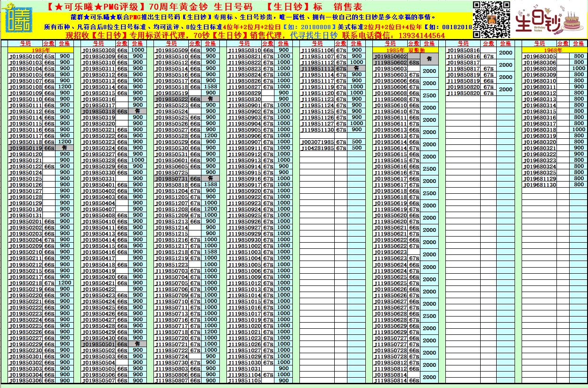Select serial number cell J019850308
The width and height of the screenshot is (588, 388).
[x=99, y=50]
